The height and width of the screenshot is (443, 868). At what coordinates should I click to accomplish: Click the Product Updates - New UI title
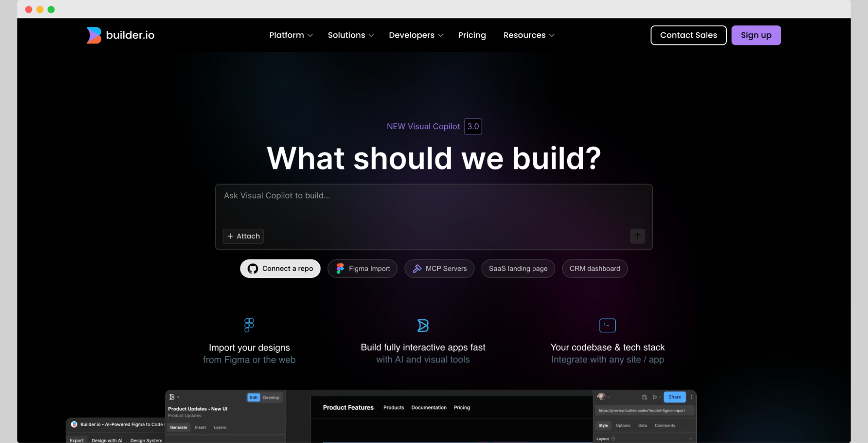pyautogui.click(x=198, y=409)
